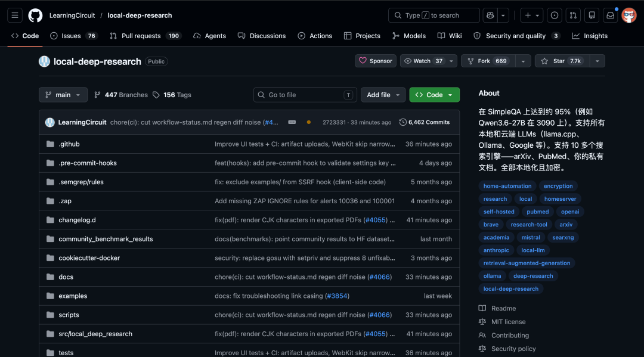Switch to the Code tab

tap(25, 36)
